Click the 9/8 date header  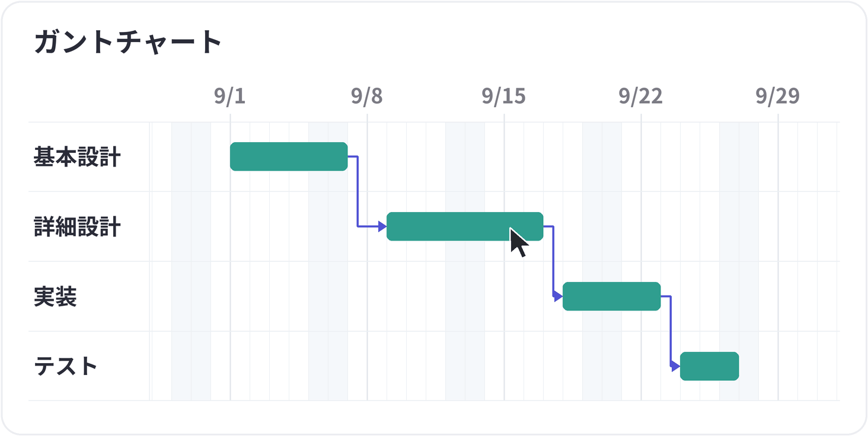coord(367,96)
